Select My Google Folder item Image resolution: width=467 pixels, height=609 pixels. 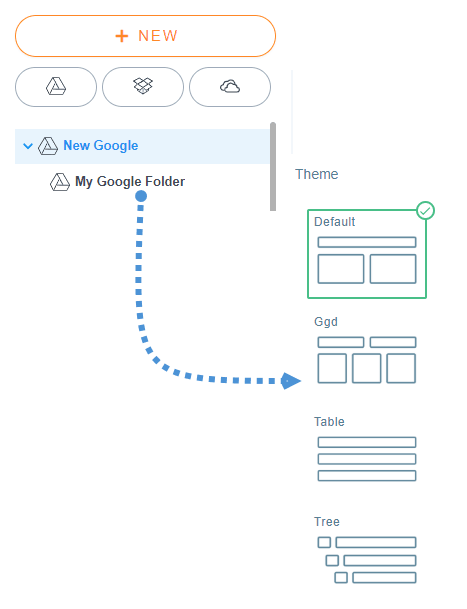[x=130, y=181]
